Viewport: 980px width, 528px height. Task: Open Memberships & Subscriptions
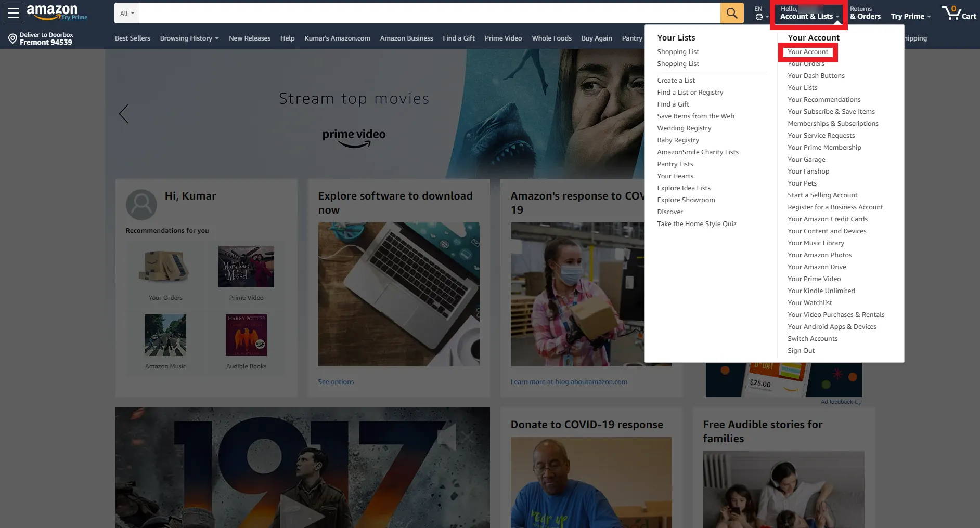click(833, 123)
